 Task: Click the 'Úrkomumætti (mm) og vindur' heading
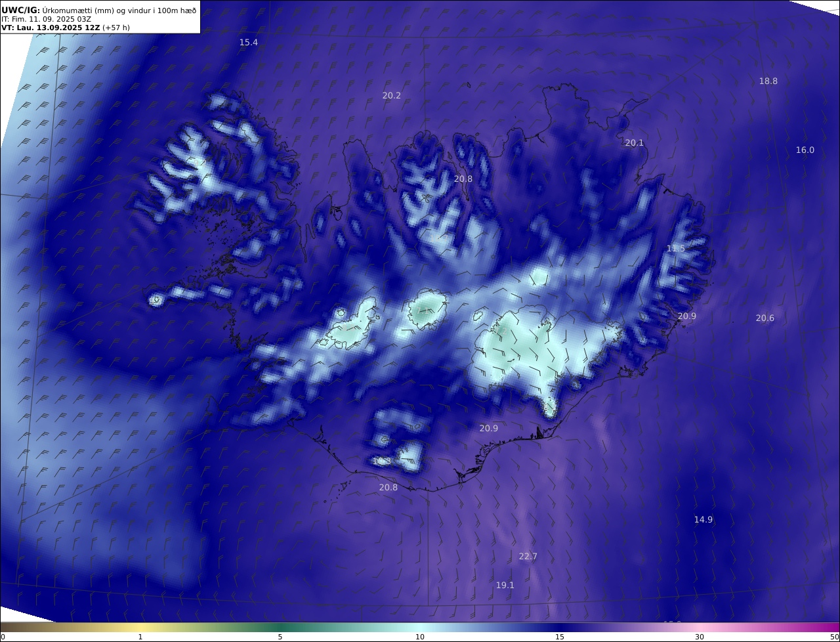click(x=119, y=10)
